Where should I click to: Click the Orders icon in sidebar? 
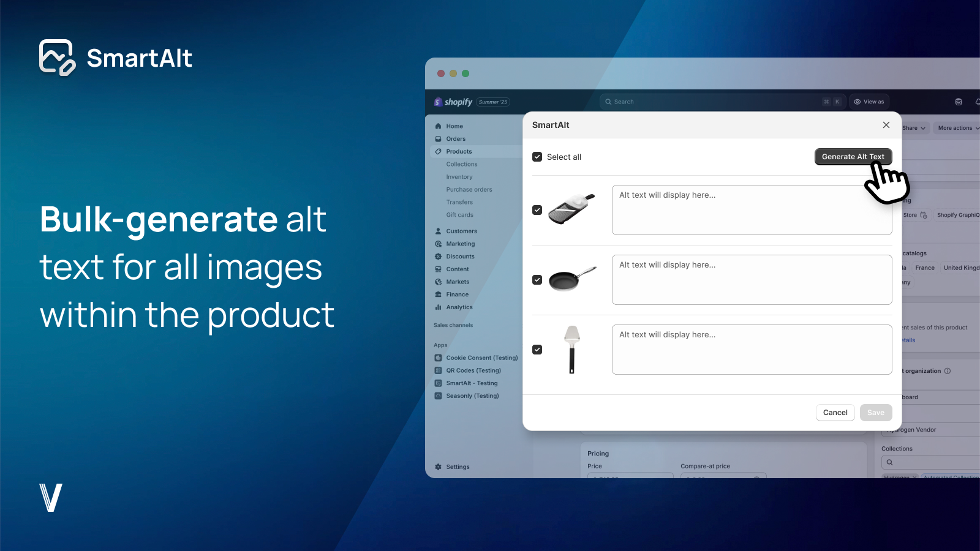pyautogui.click(x=438, y=139)
